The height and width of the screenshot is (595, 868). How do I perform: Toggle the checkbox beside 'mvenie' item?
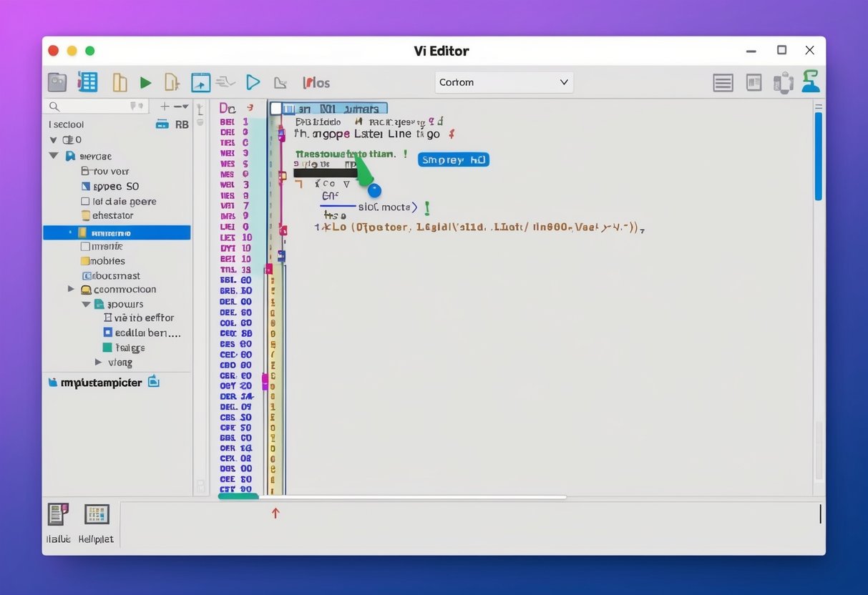tap(86, 247)
